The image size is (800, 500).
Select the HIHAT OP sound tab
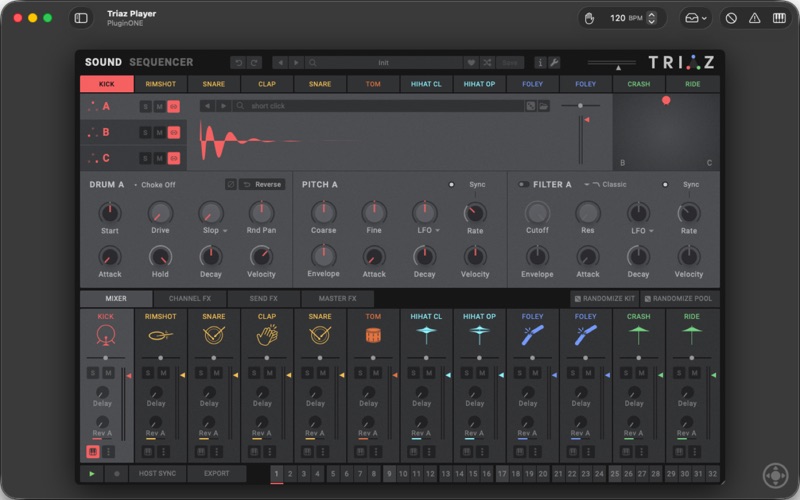click(479, 84)
